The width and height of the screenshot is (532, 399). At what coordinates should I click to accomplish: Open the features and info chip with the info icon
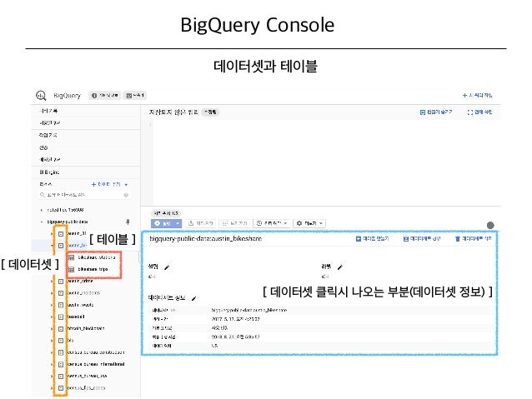(104, 96)
